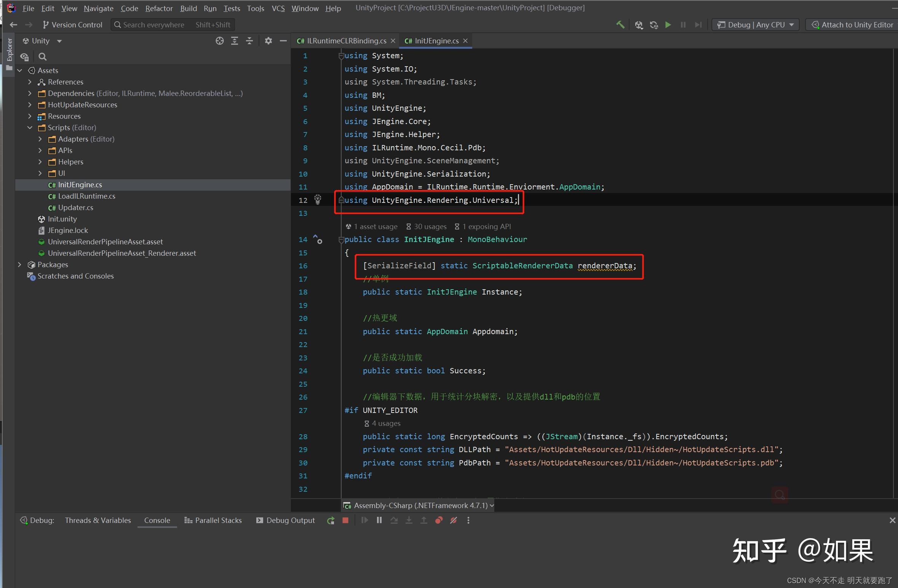The width and height of the screenshot is (898, 588).
Task: Open the Explorer search magnifier icon
Action: click(x=43, y=56)
